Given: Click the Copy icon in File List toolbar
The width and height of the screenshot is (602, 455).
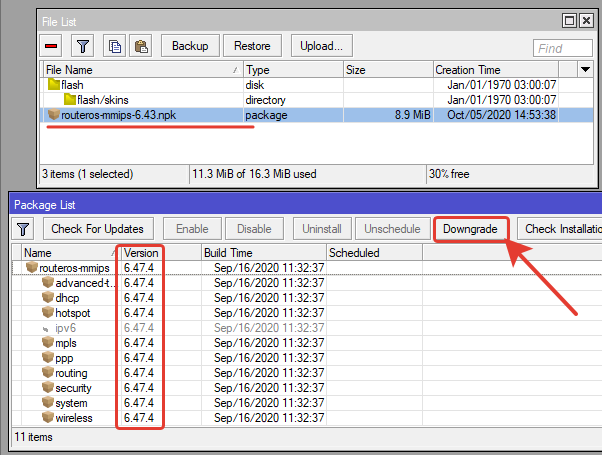Looking at the screenshot, I should 114,46.
